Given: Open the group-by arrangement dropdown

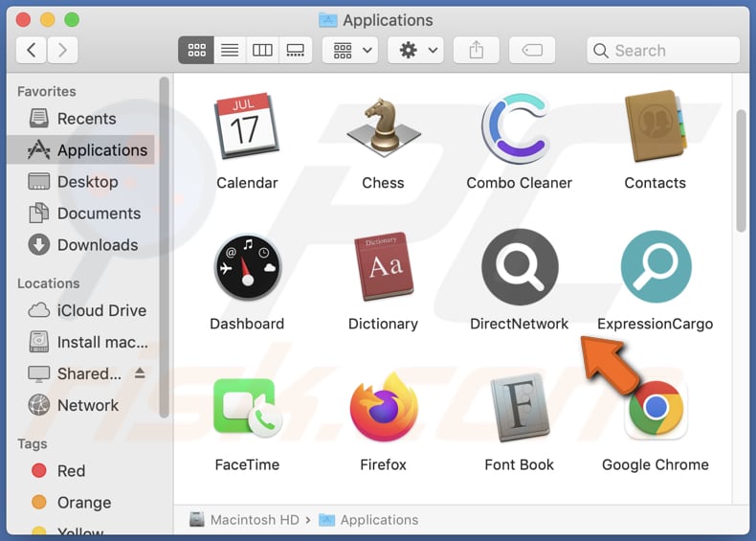Looking at the screenshot, I should 350,50.
